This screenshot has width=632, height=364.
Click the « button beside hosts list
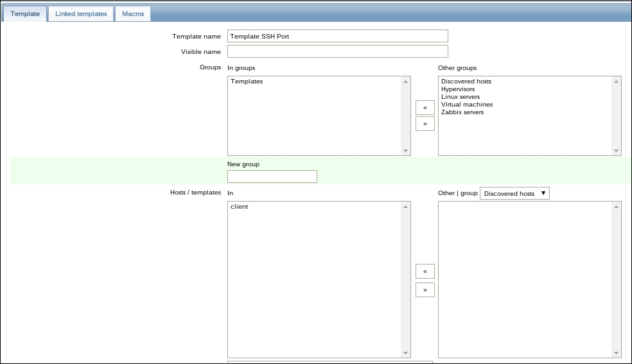425,272
